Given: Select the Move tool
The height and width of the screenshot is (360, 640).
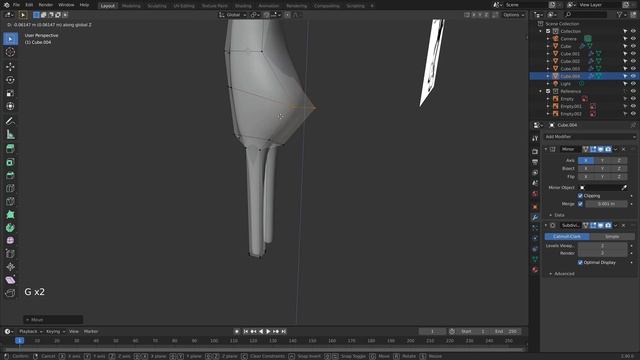Looking at the screenshot, I should pyautogui.click(x=10, y=67).
